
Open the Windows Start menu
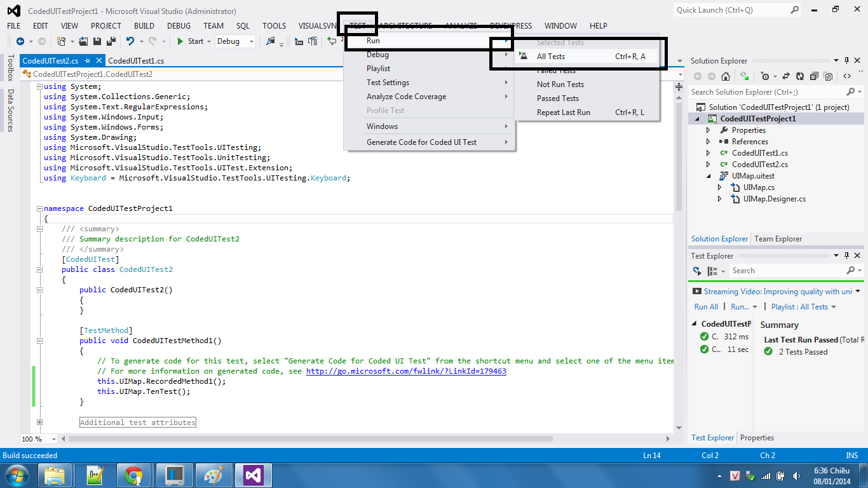point(17,475)
